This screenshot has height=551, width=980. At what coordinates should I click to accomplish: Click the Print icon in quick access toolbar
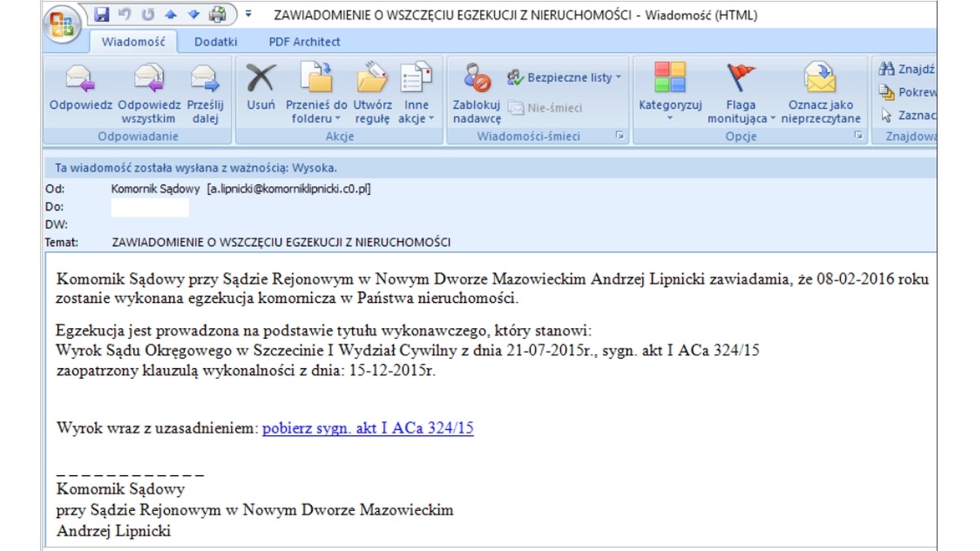(218, 15)
